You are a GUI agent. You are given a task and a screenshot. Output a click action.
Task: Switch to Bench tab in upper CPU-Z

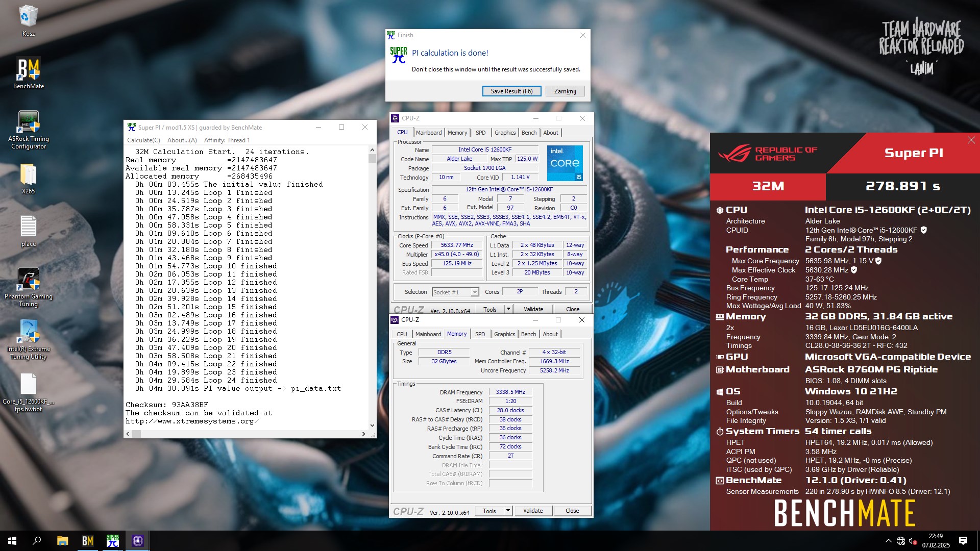[x=529, y=133]
